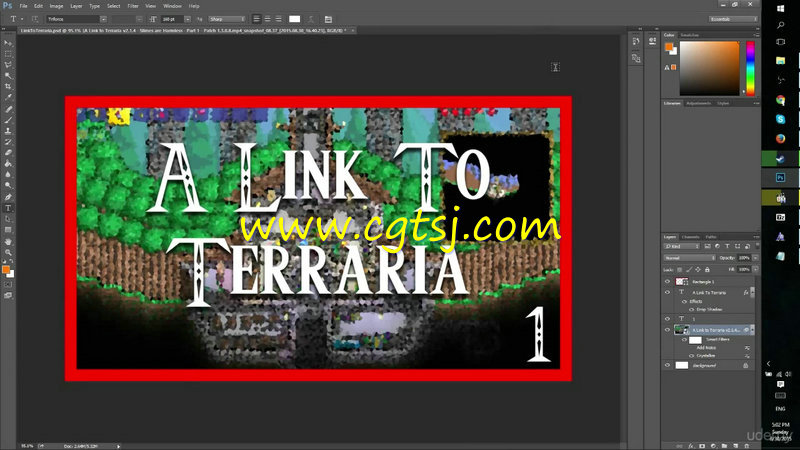The image size is (800, 450).
Task: Open Create Warped Text icon
Action: [x=311, y=19]
